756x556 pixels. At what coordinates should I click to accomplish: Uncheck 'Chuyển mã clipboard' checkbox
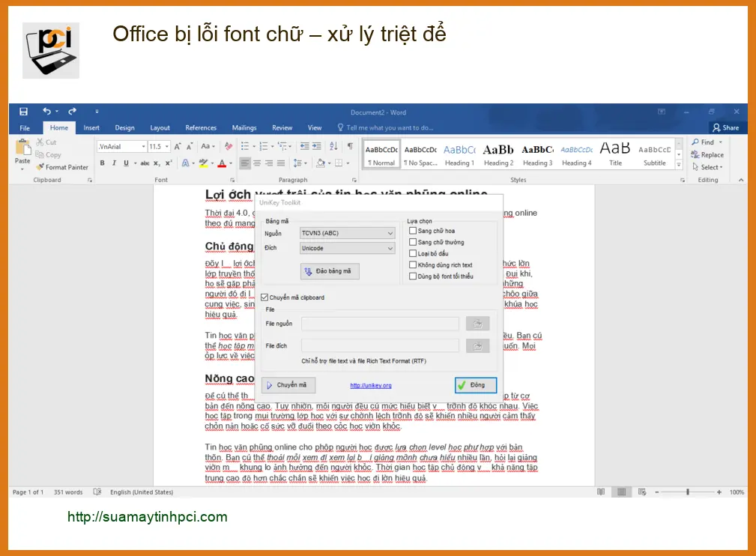click(264, 297)
